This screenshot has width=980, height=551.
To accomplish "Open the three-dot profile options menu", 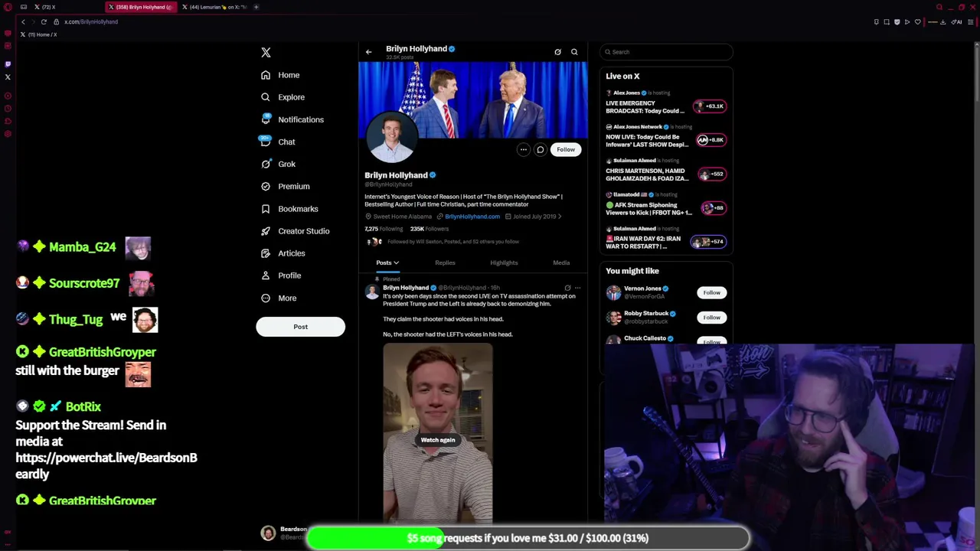I will click(x=524, y=150).
